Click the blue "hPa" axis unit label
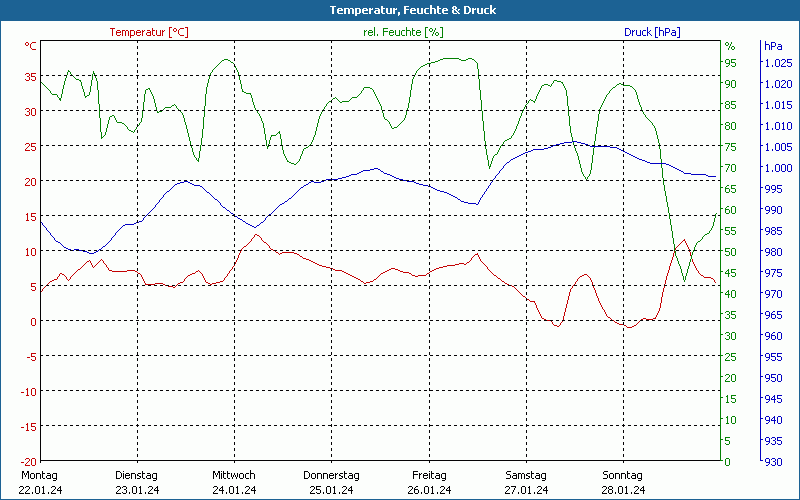This screenshot has width=800, height=500. [x=773, y=46]
